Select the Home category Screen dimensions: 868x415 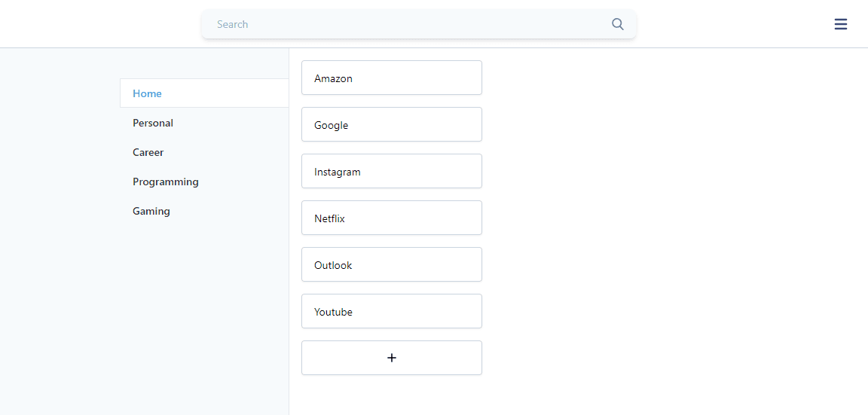point(204,93)
